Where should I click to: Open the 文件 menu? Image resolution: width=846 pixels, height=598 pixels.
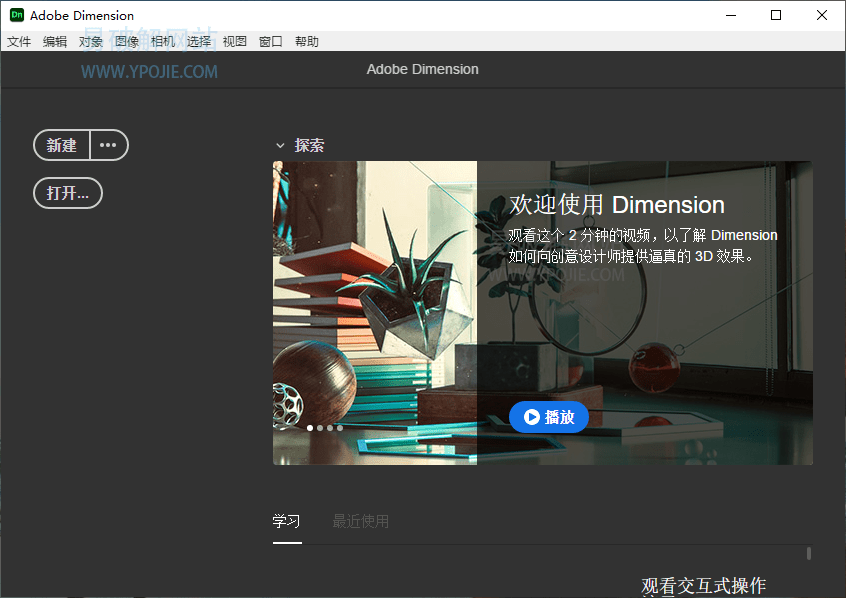click(x=19, y=42)
